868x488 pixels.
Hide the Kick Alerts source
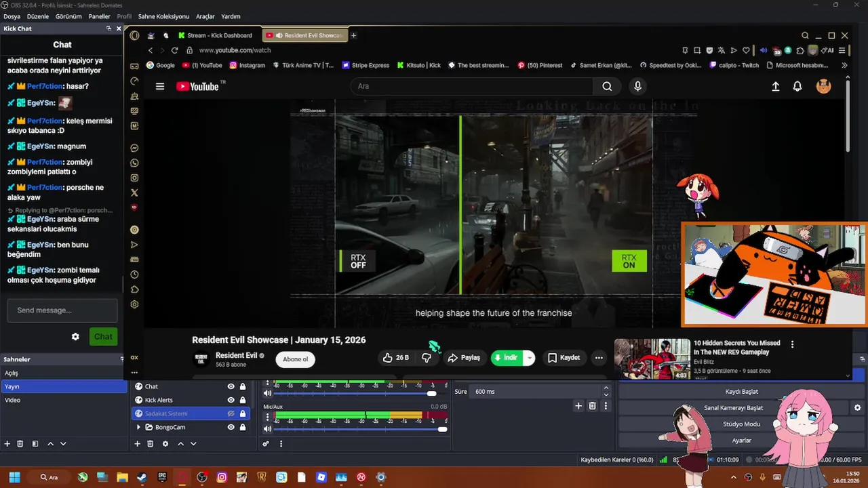(x=231, y=400)
